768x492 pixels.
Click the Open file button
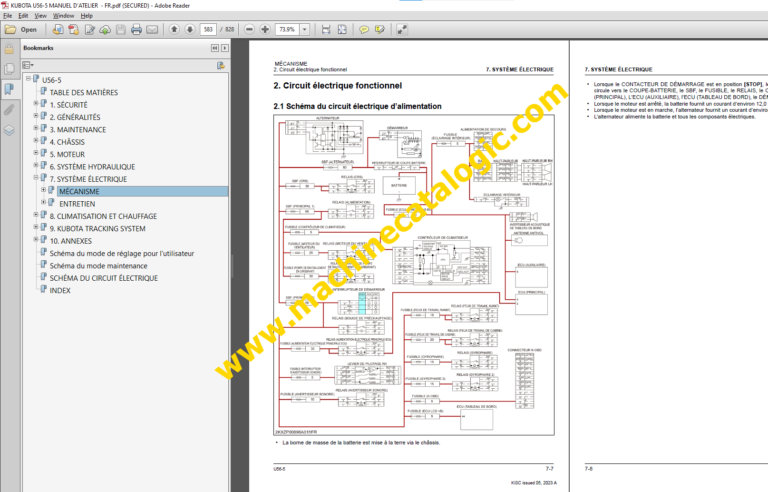[21, 29]
